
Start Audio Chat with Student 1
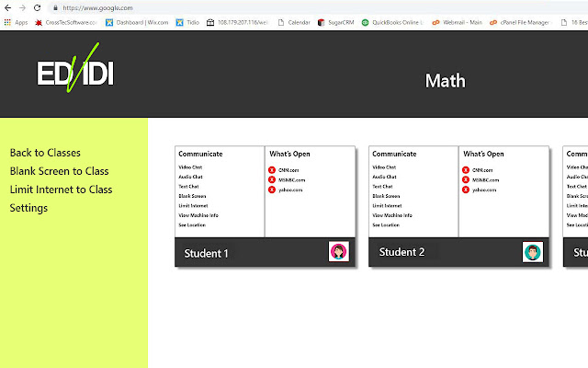[190, 177]
